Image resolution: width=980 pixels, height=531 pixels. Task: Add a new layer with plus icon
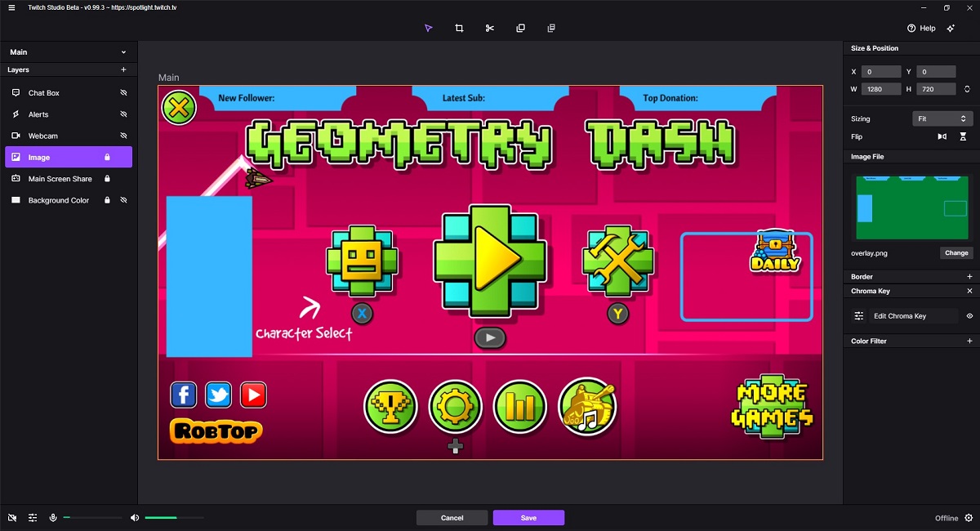(x=123, y=70)
